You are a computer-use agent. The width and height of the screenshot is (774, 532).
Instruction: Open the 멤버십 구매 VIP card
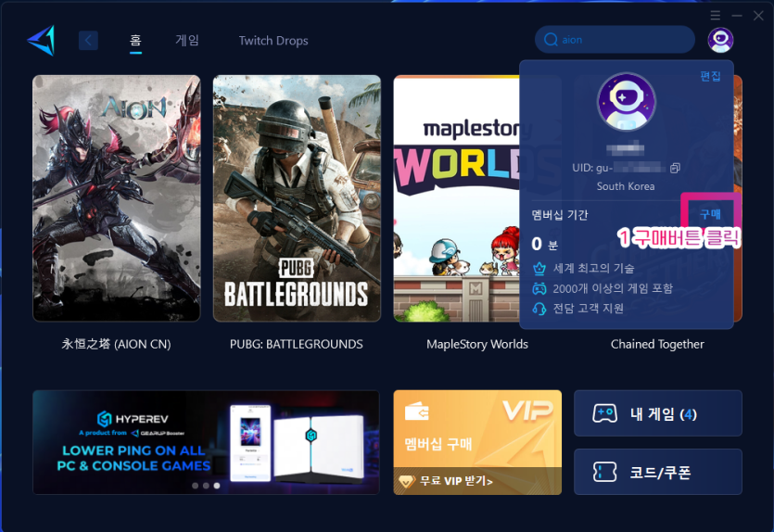point(476,431)
